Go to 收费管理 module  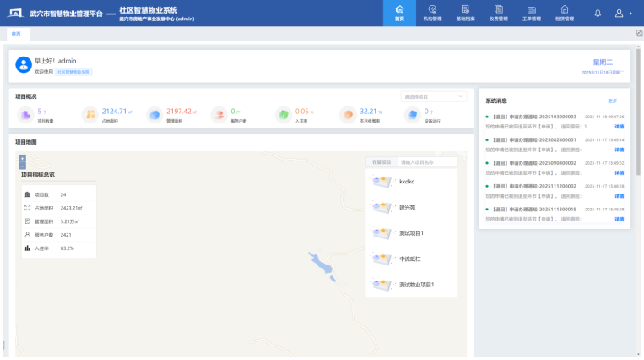(x=499, y=13)
